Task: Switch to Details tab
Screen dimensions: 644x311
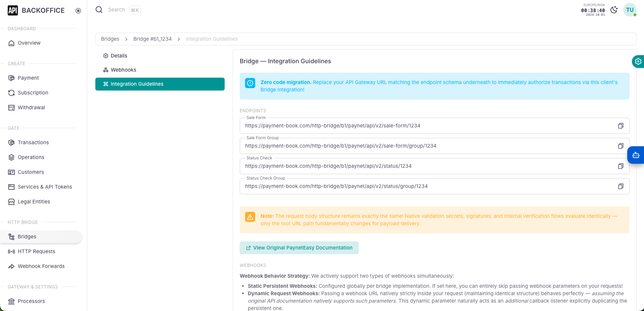Action: (160, 56)
